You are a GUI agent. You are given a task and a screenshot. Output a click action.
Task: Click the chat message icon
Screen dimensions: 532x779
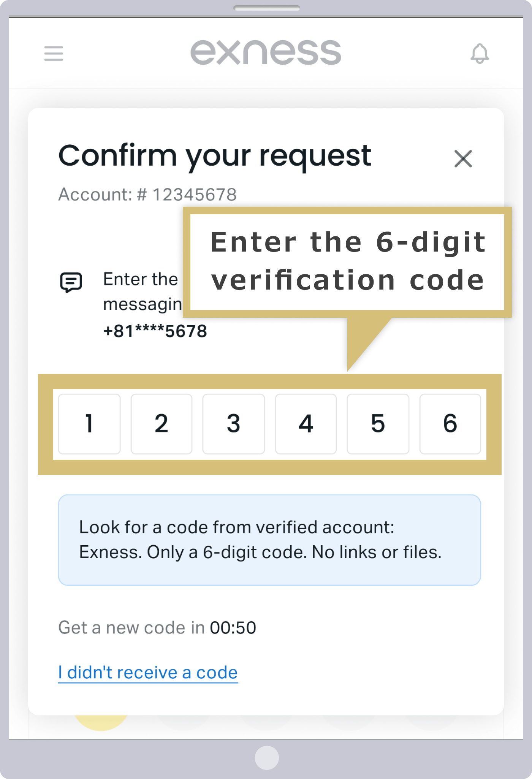pyautogui.click(x=71, y=282)
